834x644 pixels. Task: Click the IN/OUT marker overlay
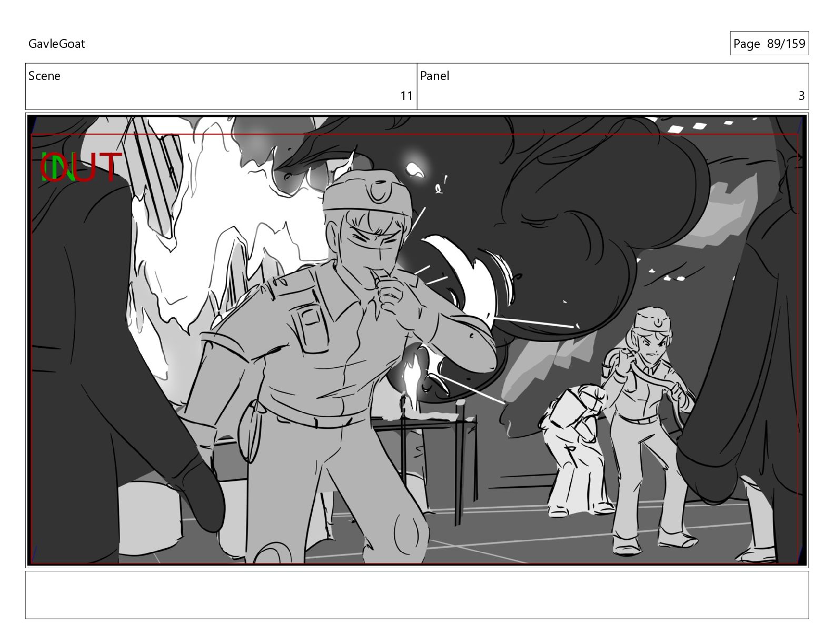82,167
